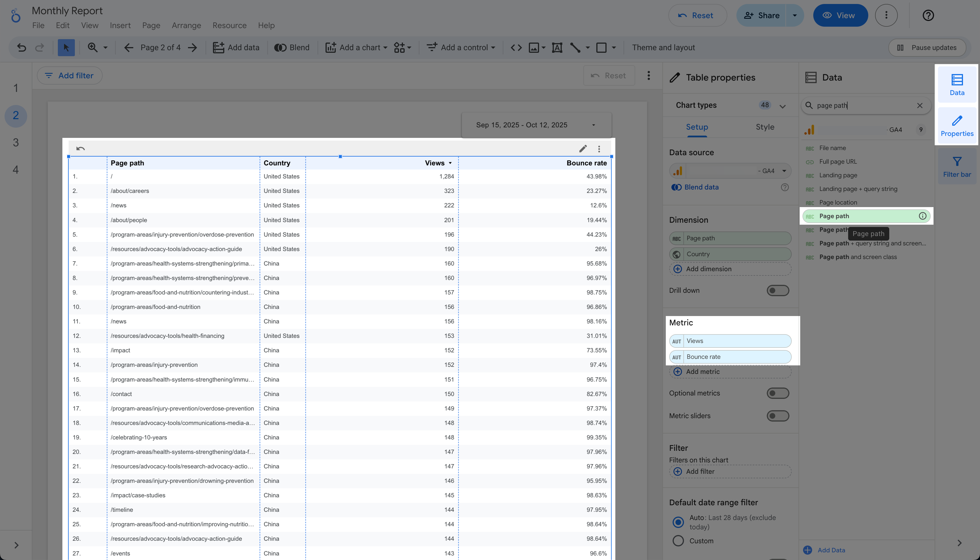Enable Optional metrics

click(x=778, y=393)
